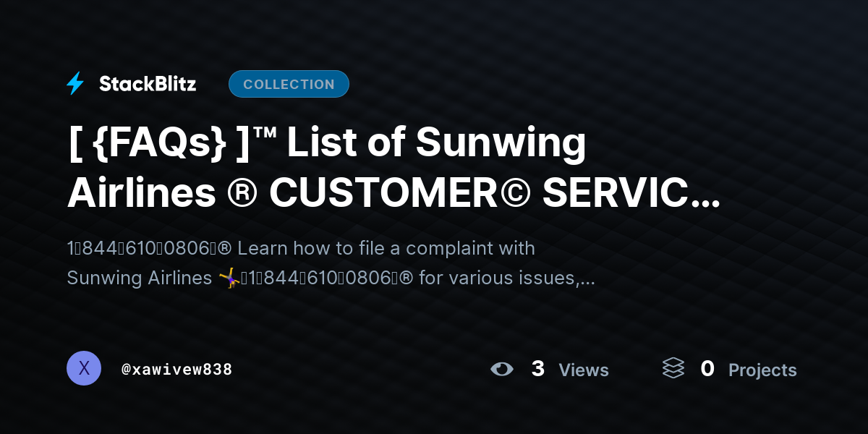This screenshot has height=434, width=868.
Task: Click the StackBlitz lightning bolt logo
Action: [x=75, y=84]
